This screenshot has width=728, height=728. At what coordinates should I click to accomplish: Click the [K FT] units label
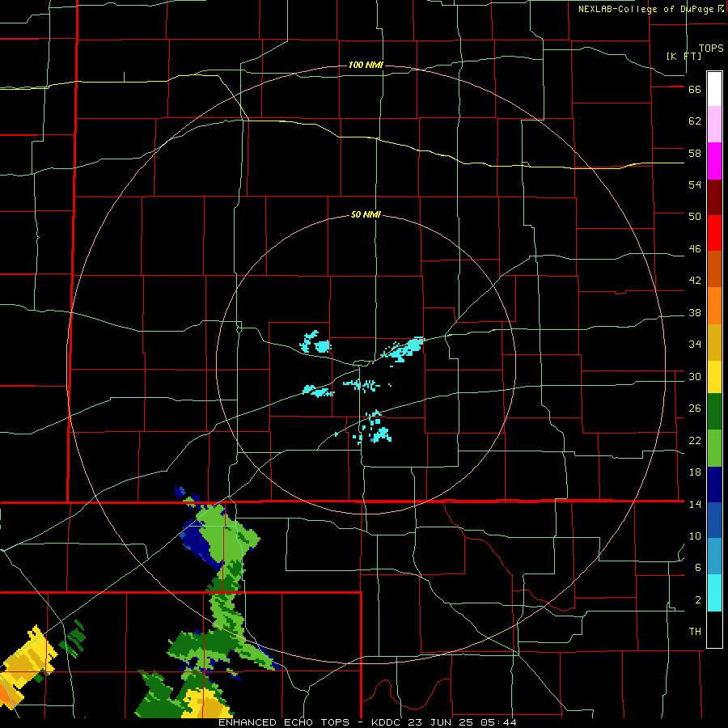tap(684, 56)
